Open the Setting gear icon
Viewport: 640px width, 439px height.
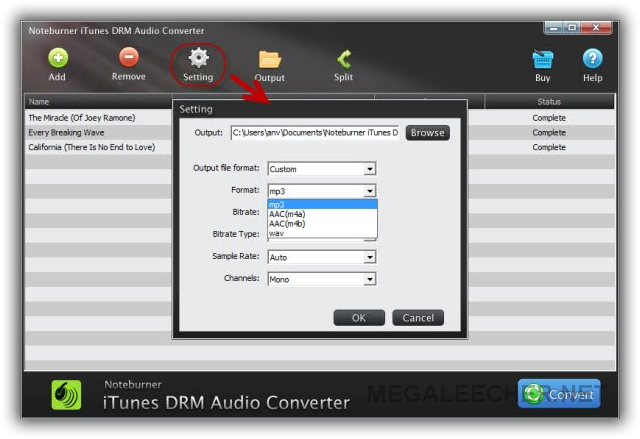pyautogui.click(x=198, y=58)
